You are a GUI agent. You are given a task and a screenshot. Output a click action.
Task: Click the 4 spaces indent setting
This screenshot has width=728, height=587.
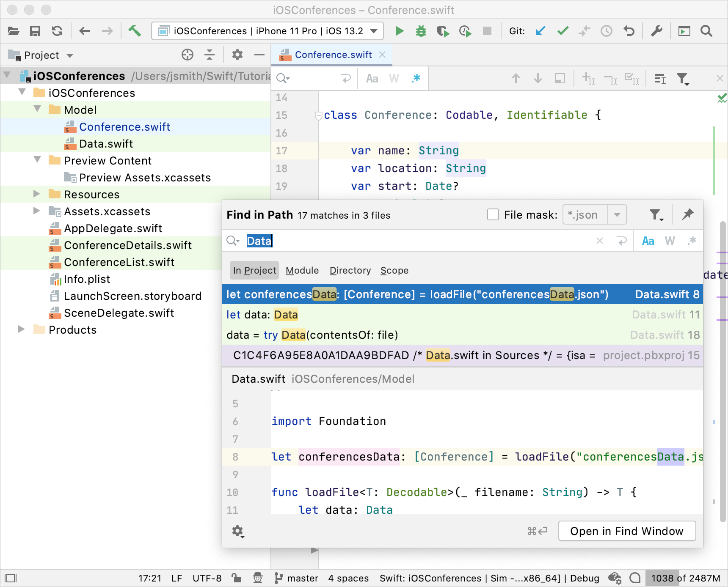(348, 578)
